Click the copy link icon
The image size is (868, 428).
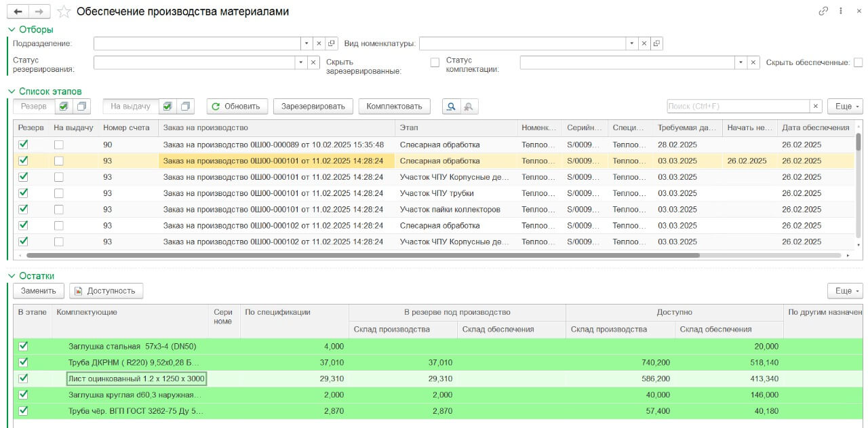pos(824,12)
